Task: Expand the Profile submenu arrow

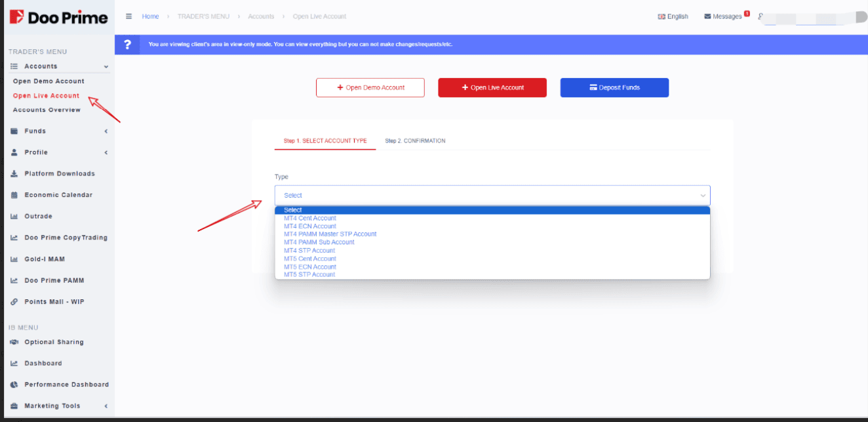Action: pyautogui.click(x=106, y=152)
